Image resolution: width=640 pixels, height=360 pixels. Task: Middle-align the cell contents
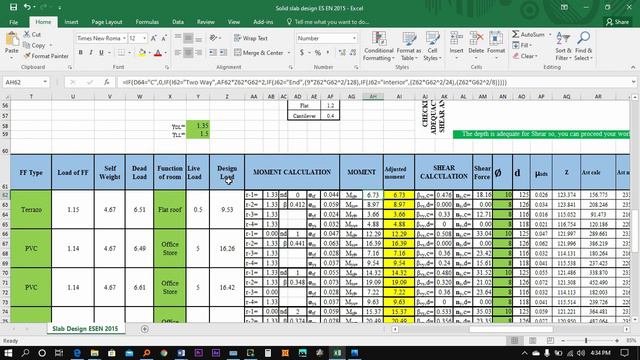[188, 38]
